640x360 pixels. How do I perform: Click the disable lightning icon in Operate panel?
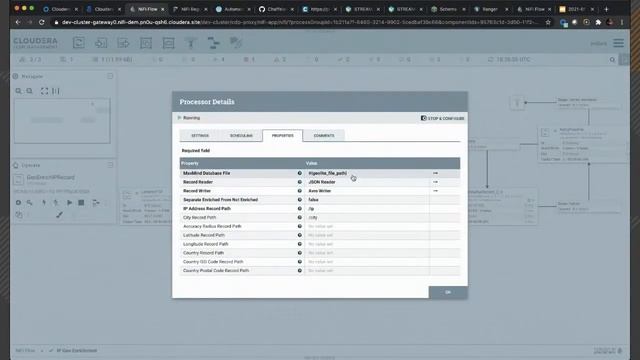(56, 202)
